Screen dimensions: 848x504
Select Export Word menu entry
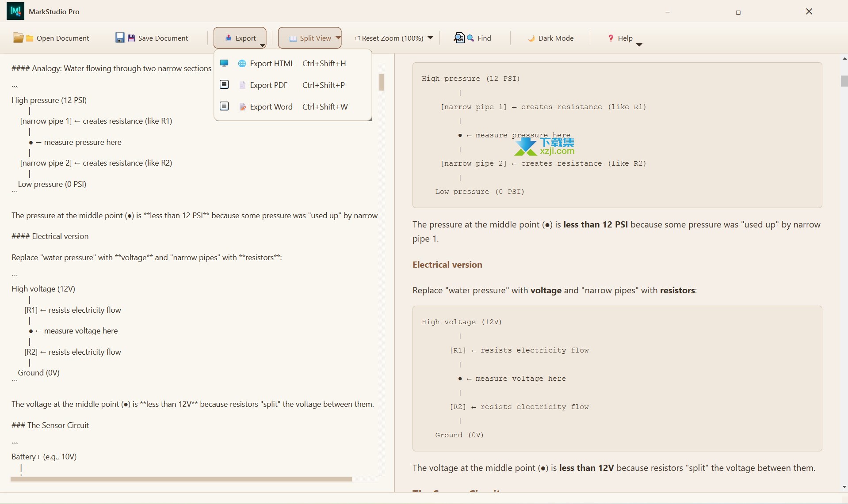tap(271, 107)
